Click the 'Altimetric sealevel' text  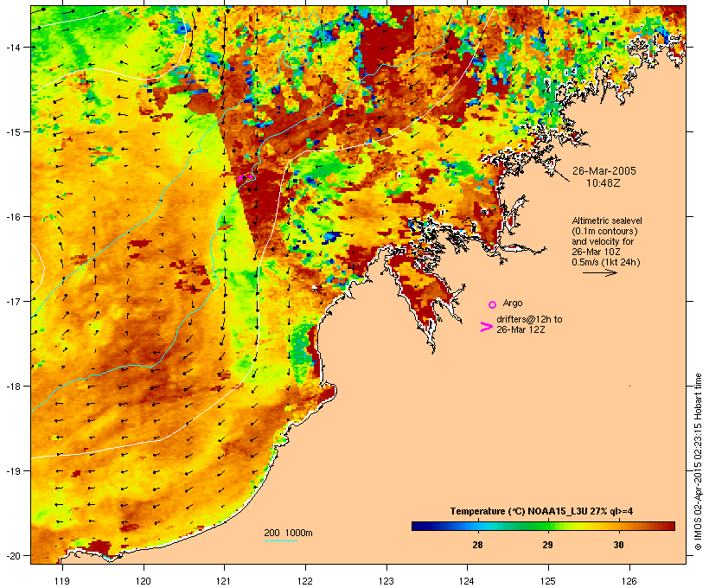[607, 220]
